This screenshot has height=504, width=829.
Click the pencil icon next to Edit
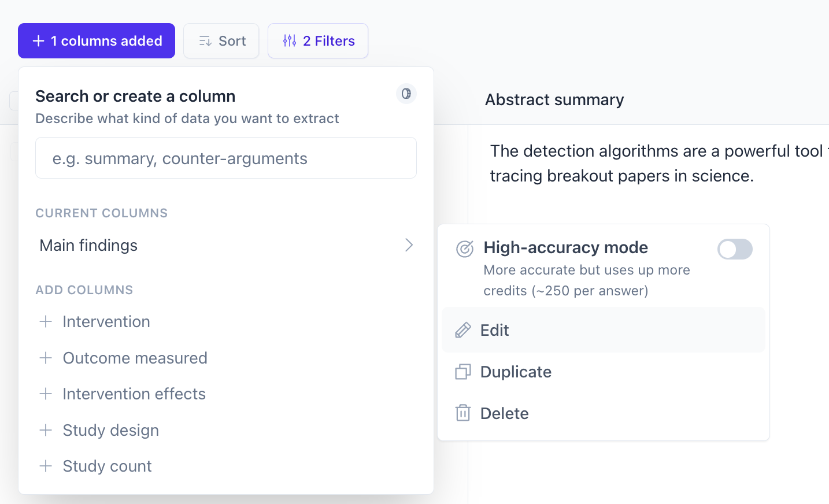pyautogui.click(x=462, y=330)
